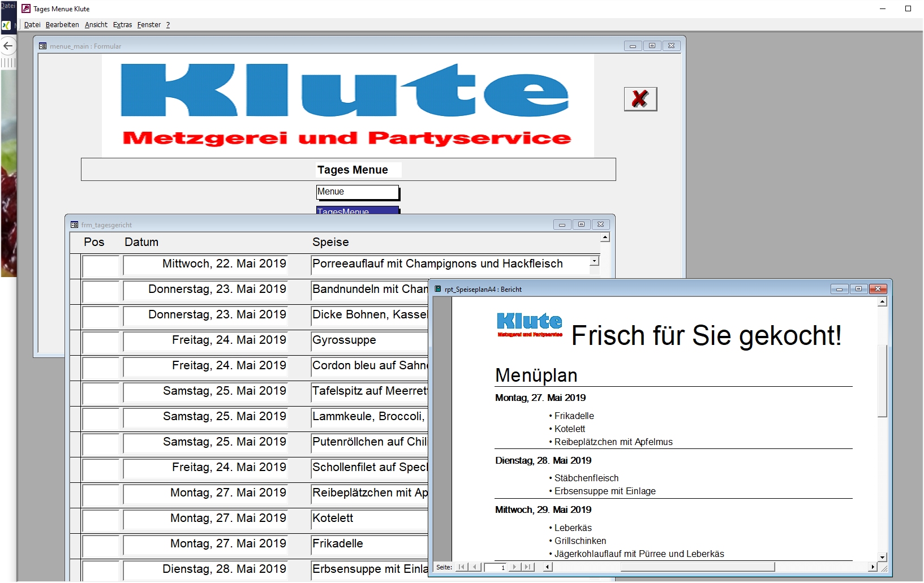Viewport: 924px width, 583px height.
Task: Click the Access key icon in title bar
Action: click(x=26, y=8)
